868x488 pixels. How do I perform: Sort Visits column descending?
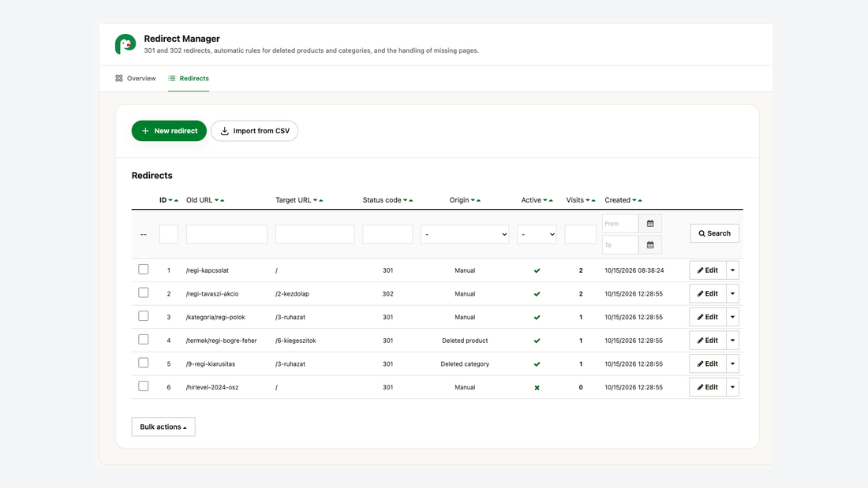588,200
